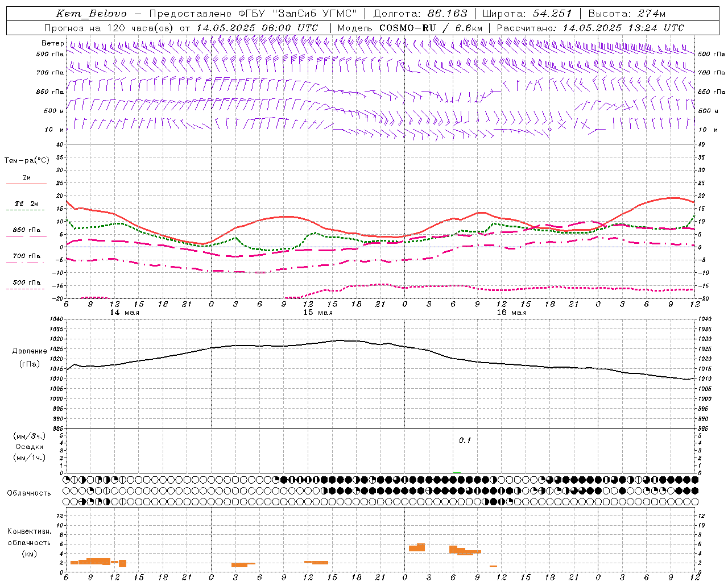This screenshot has height=582, width=728.
Task: Click the solid red legend line under 2м
Action: tap(26, 184)
